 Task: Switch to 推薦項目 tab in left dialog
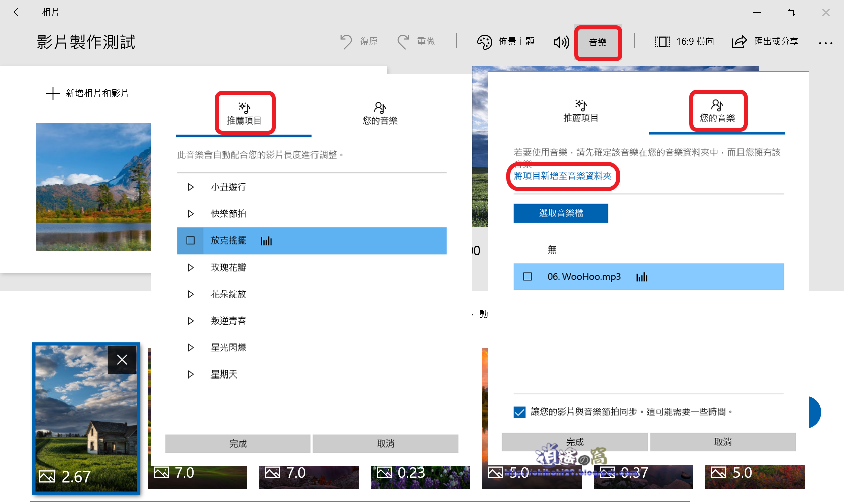click(x=244, y=113)
